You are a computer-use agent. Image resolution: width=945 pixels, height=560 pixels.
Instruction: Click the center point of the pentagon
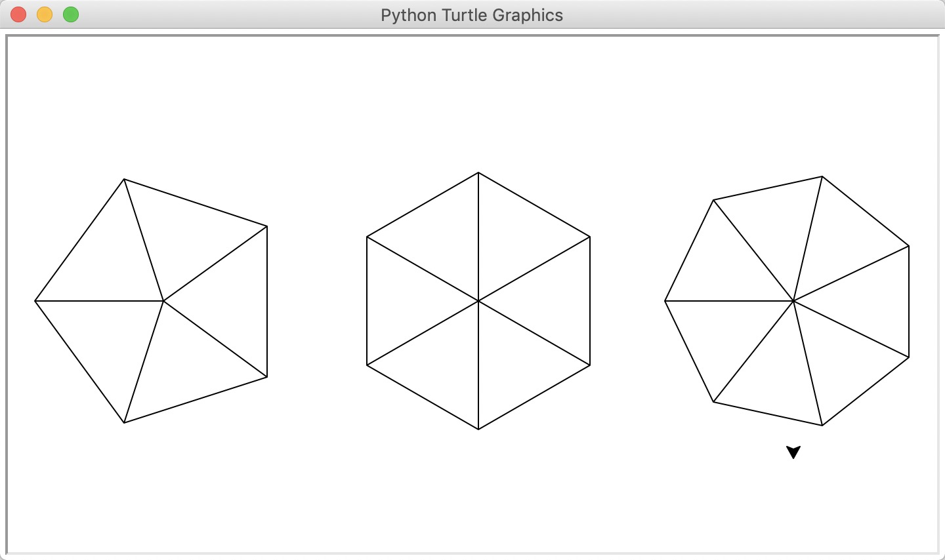pyautogui.click(x=164, y=300)
